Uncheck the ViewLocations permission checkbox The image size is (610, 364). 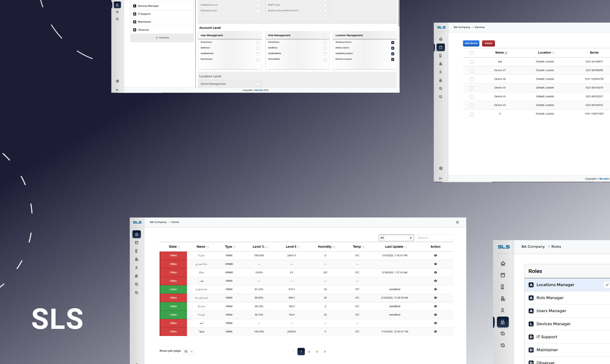click(x=392, y=43)
